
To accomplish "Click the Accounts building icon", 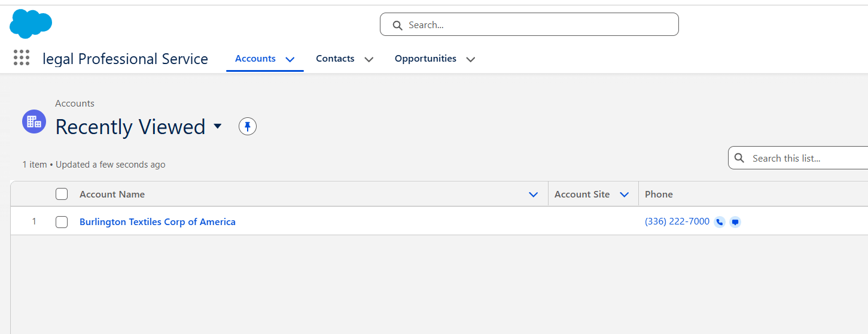I will [34, 122].
